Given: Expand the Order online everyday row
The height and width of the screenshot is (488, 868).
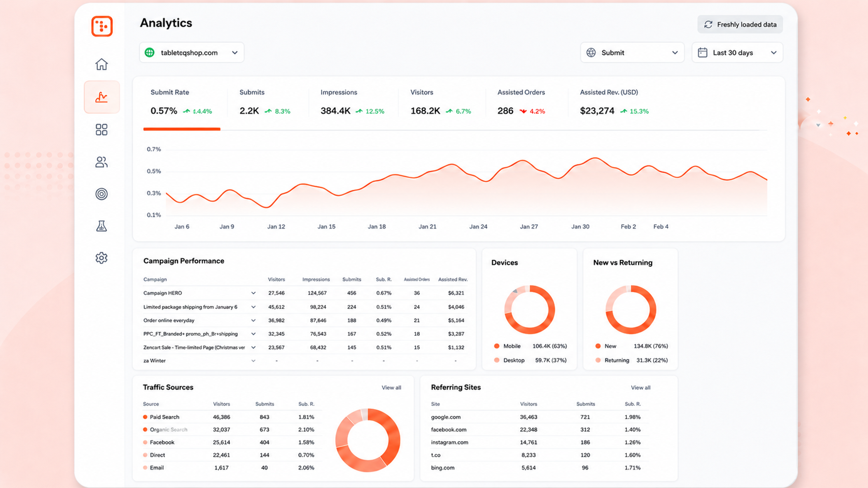Looking at the screenshot, I should [x=253, y=320].
